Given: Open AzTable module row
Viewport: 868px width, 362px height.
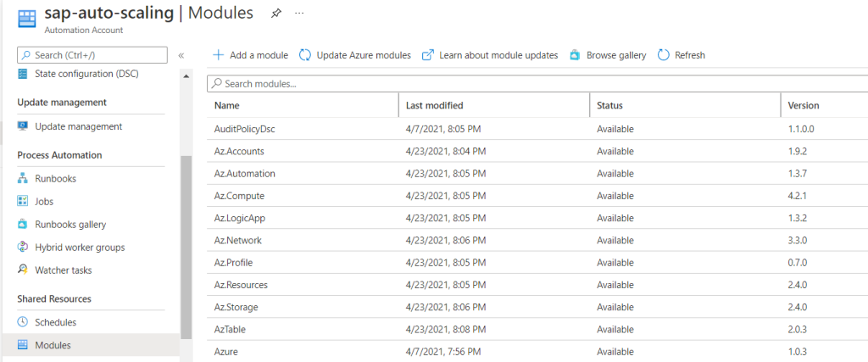Looking at the screenshot, I should tap(537, 329).
